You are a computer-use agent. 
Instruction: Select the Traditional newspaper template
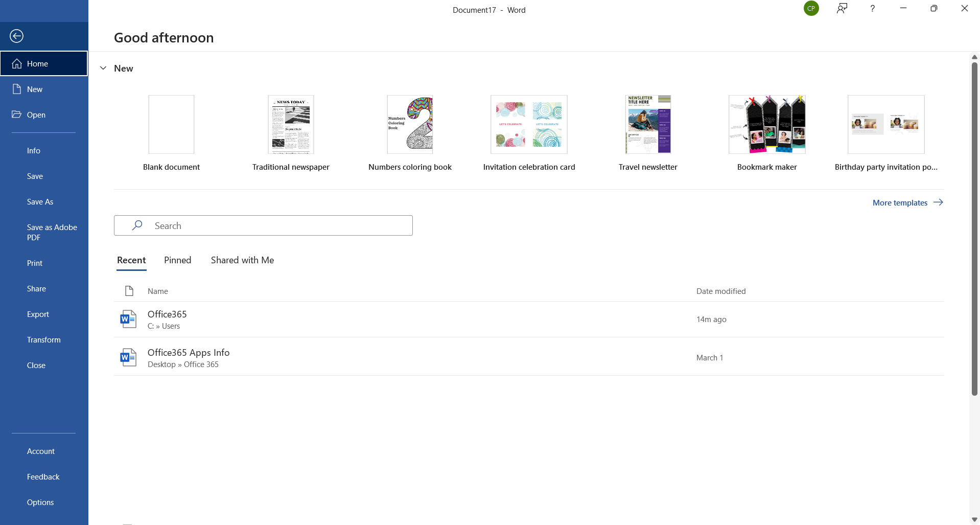coord(291,133)
